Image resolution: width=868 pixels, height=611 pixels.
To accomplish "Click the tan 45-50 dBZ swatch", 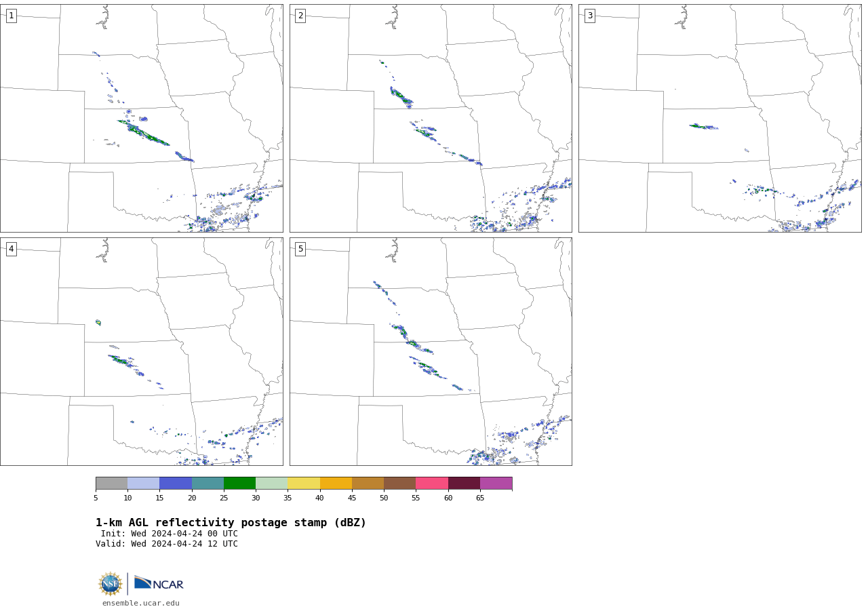I will (368, 483).
